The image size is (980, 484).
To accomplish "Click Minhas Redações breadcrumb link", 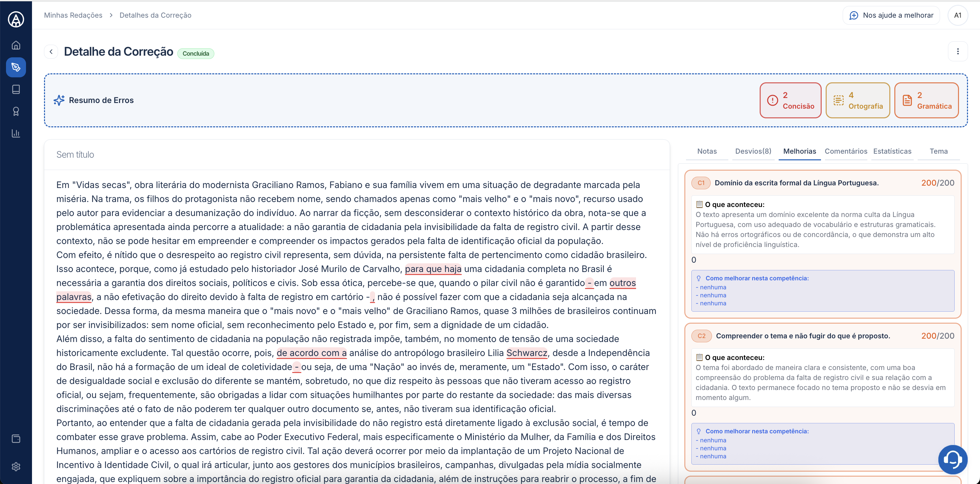I will click(73, 15).
